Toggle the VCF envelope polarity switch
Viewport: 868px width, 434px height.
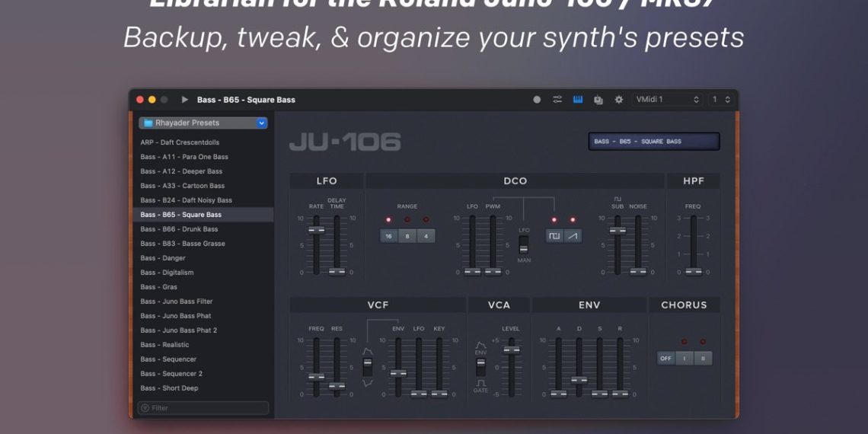[x=368, y=366]
